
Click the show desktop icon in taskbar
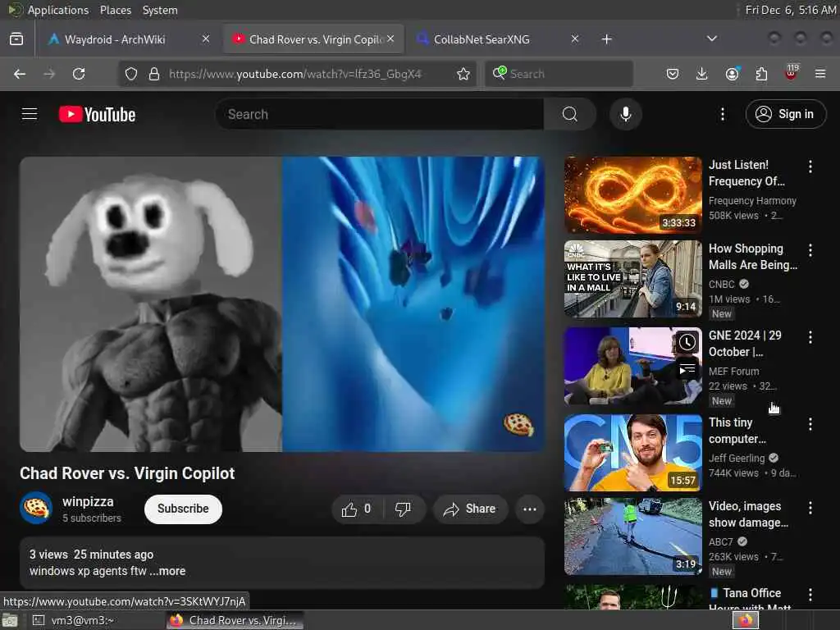click(10, 620)
